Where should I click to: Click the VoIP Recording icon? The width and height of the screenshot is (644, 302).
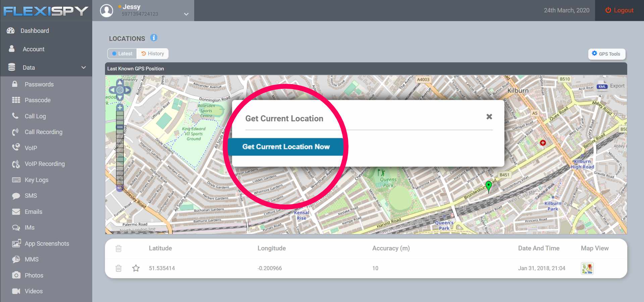pyautogui.click(x=16, y=164)
